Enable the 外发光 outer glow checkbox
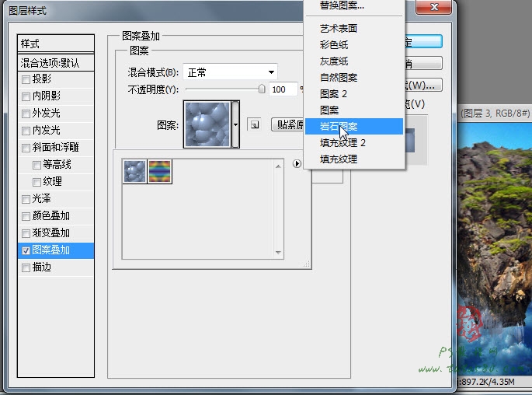Viewport: 532px width, 395px height. 26,114
